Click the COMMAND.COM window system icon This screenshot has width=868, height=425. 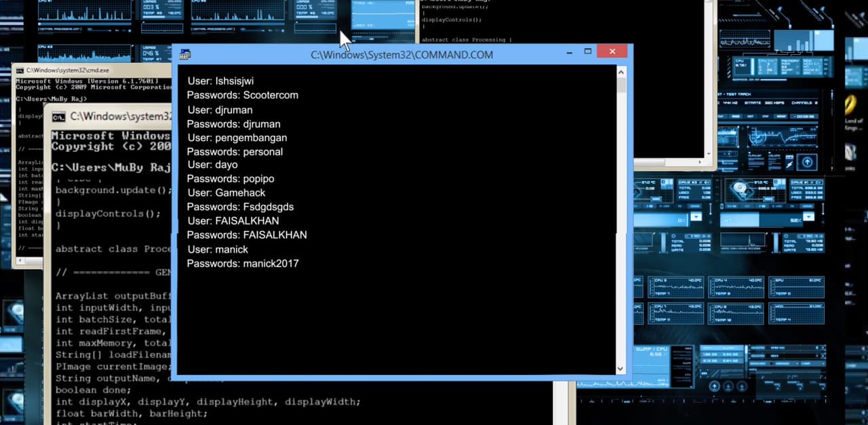[x=185, y=55]
